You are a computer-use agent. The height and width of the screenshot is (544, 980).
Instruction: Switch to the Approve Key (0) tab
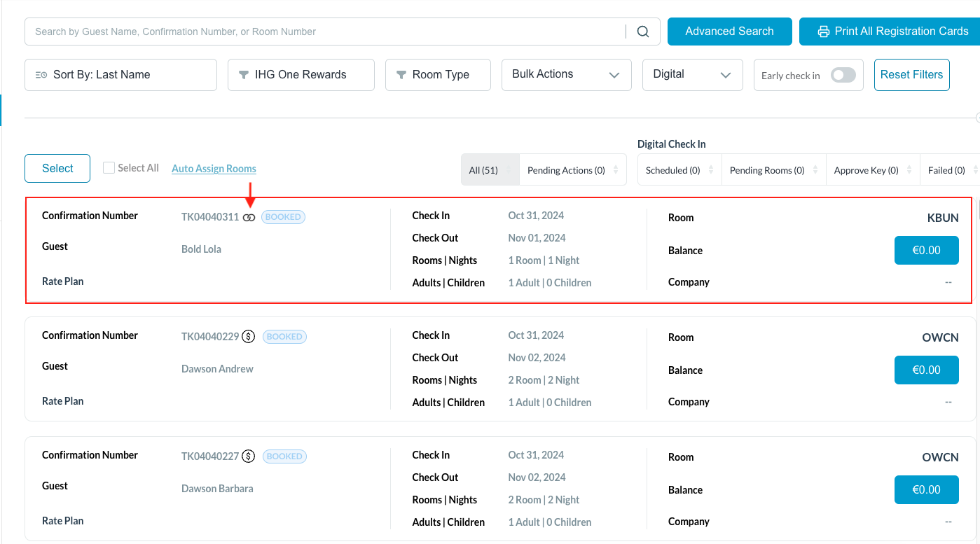(866, 170)
